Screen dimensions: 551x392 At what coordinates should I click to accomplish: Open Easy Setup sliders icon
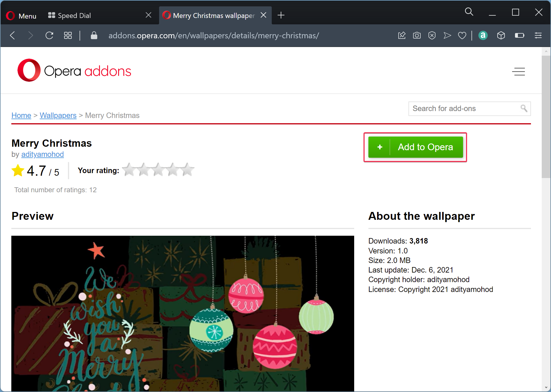[x=538, y=35]
